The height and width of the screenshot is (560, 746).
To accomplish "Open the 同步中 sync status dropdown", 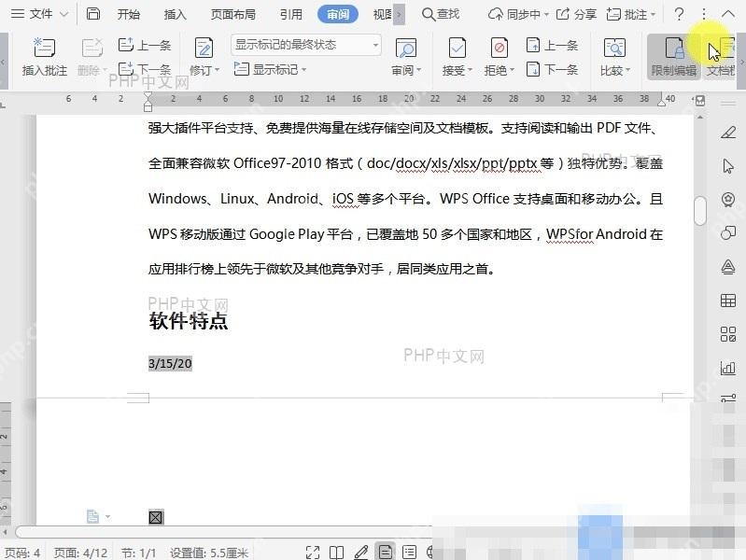I will click(x=518, y=15).
